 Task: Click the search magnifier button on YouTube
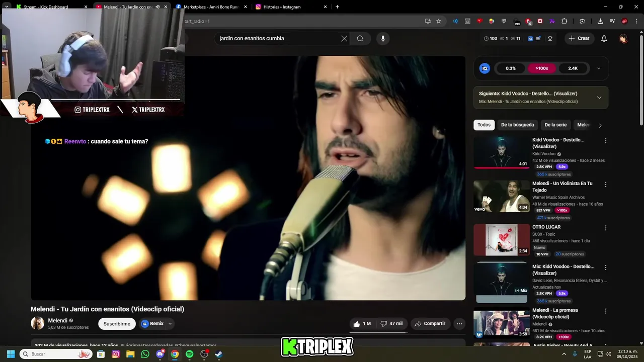[x=360, y=39]
